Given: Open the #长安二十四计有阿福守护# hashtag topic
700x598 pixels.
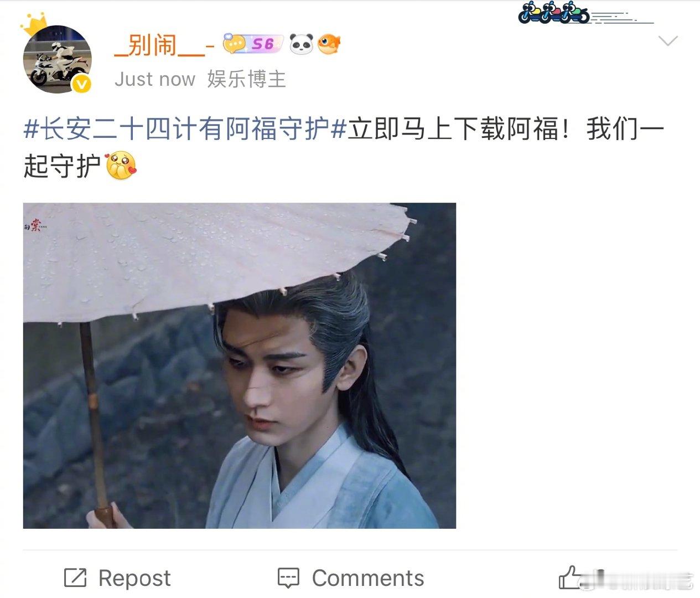Looking at the screenshot, I should click(185, 129).
